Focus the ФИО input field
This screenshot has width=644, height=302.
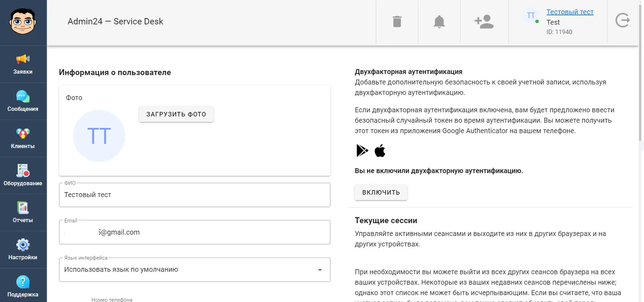coord(195,195)
